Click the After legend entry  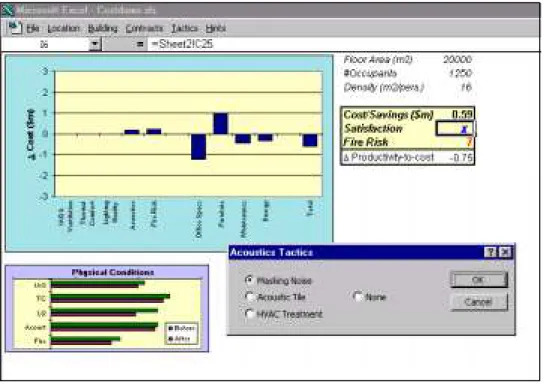(x=179, y=338)
